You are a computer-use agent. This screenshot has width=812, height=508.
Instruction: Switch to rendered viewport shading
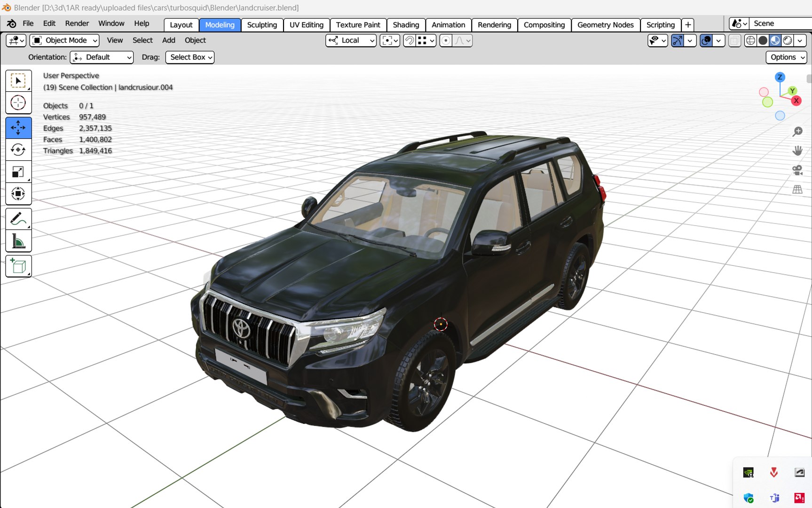[788, 40]
